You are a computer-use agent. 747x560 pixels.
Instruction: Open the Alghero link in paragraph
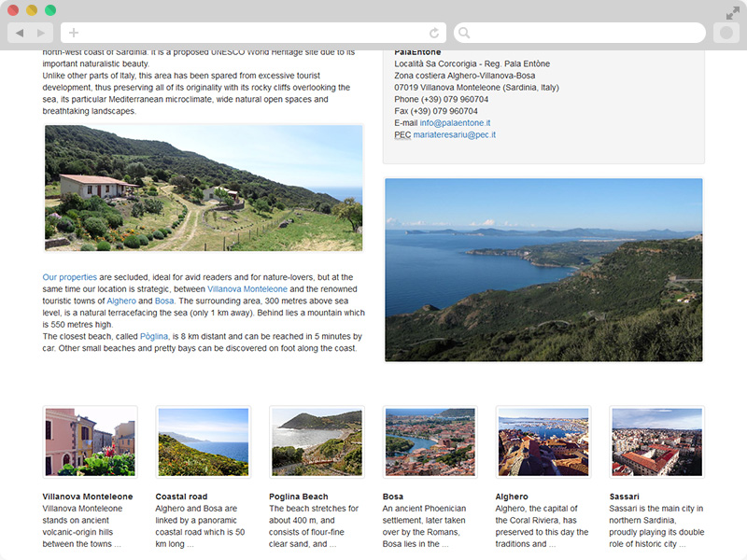click(x=121, y=301)
